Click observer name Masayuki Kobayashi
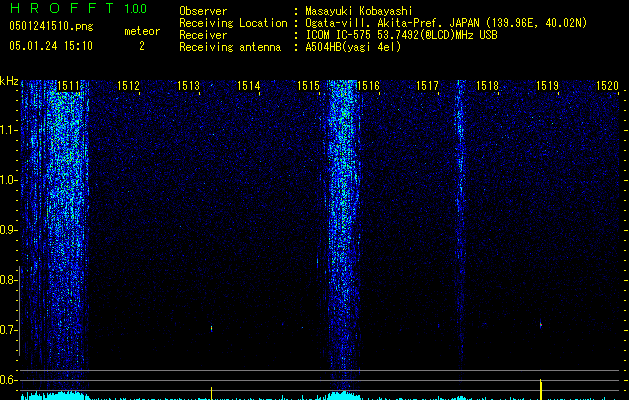Screen dimensions: 629x400 point(359,11)
